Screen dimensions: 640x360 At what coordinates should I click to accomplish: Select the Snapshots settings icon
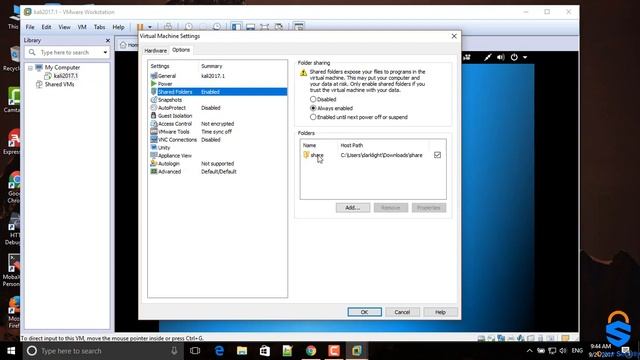pos(154,100)
